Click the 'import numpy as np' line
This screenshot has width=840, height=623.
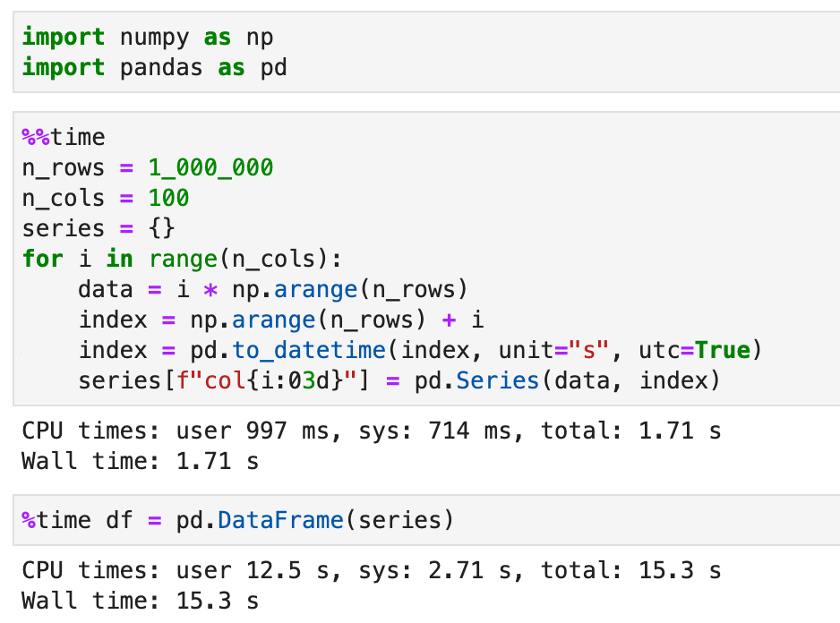click(x=148, y=38)
